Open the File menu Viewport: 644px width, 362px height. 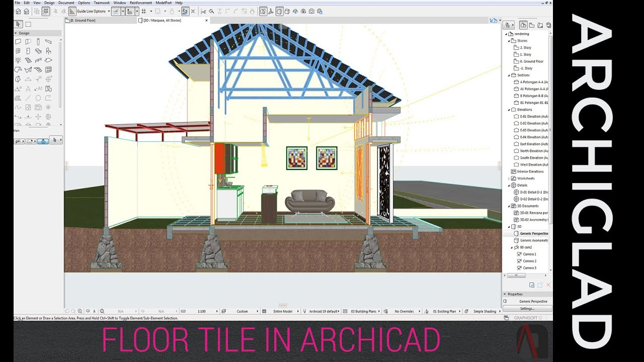[x=18, y=3]
